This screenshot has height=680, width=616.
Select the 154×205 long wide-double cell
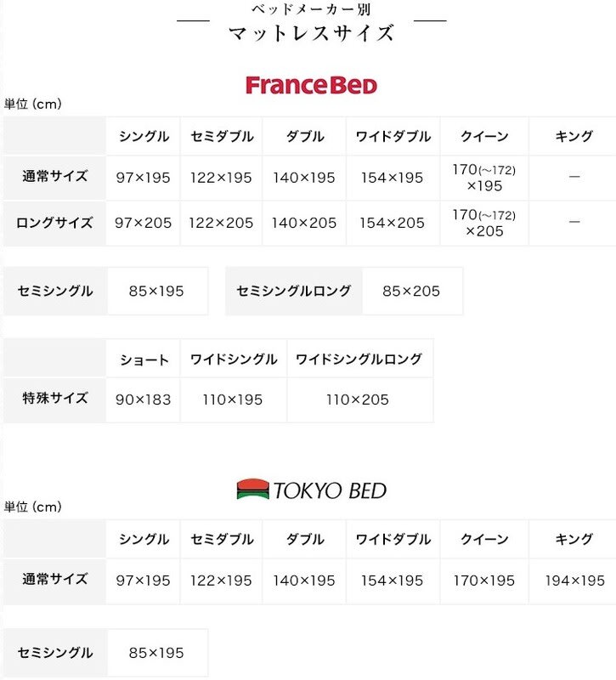393,223
